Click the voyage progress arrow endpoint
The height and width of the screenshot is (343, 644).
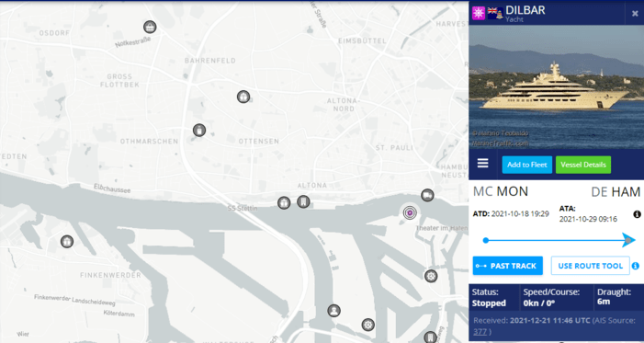tap(628, 240)
